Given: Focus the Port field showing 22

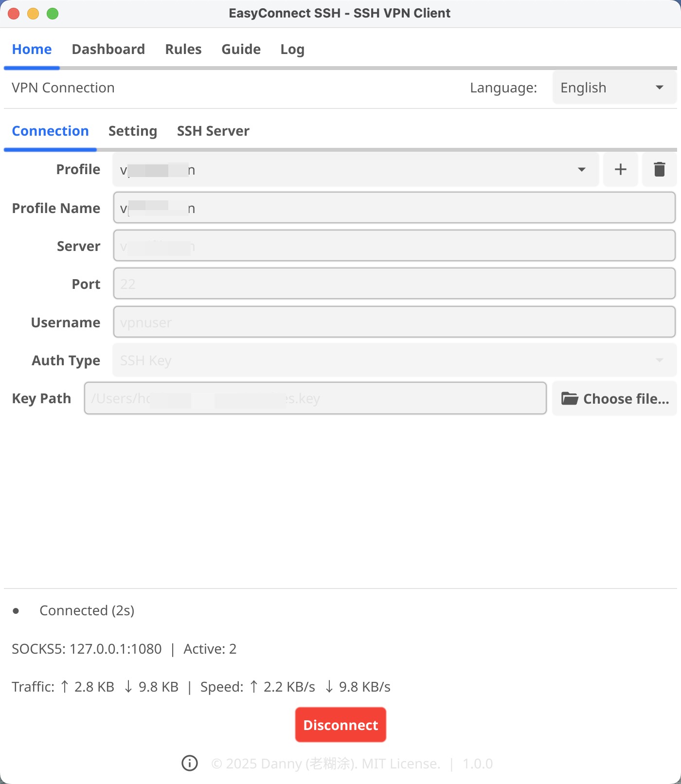Looking at the screenshot, I should [394, 284].
